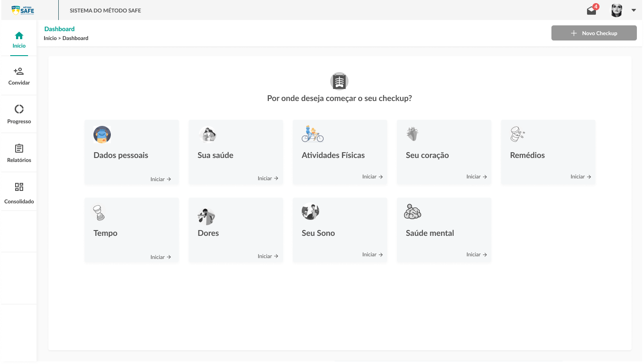The width and height of the screenshot is (644, 364).
Task: Open Consolidado in the sidebar
Action: (x=19, y=193)
